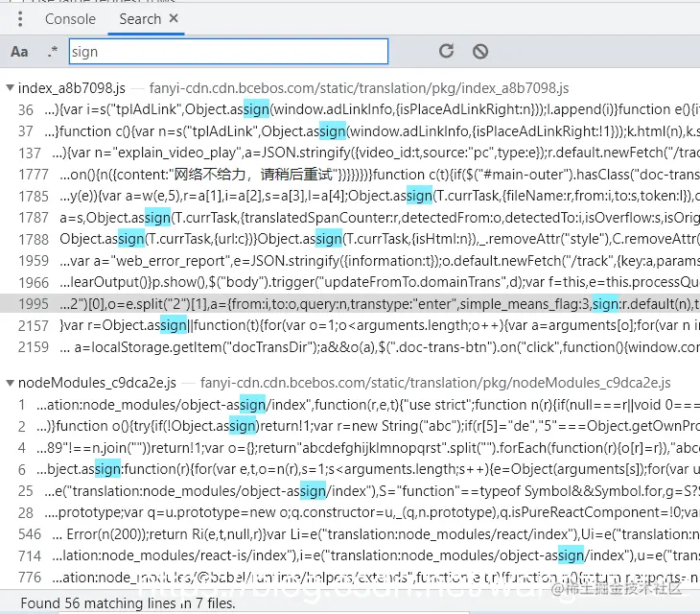Open the drawer three-dot menu
Screen dimensions: 700x614
point(20,19)
